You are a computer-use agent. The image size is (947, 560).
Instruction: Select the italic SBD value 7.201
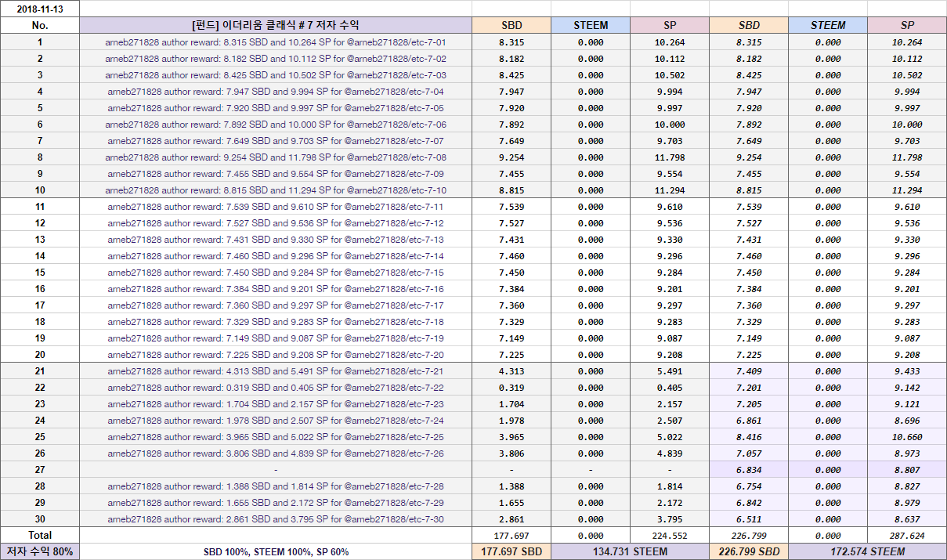pyautogui.click(x=749, y=388)
